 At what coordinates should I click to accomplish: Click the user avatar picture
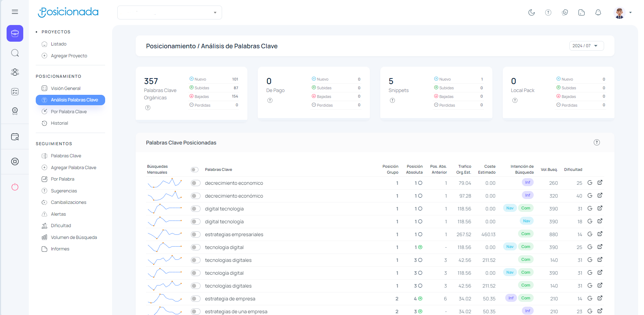619,13
